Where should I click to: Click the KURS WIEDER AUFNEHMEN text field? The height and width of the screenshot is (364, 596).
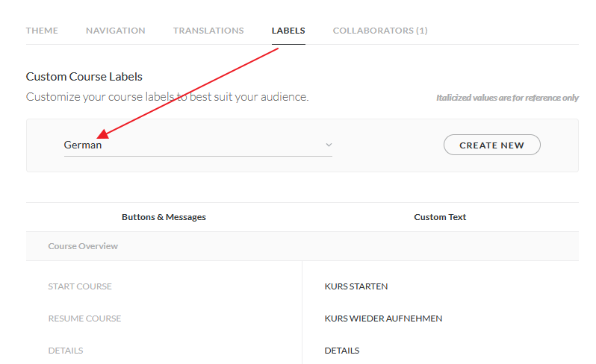(383, 318)
